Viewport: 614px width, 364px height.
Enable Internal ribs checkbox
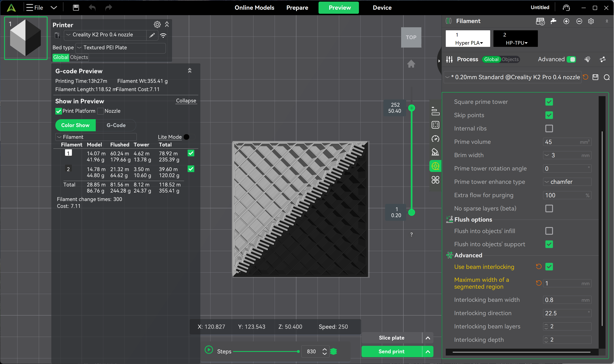549,128
